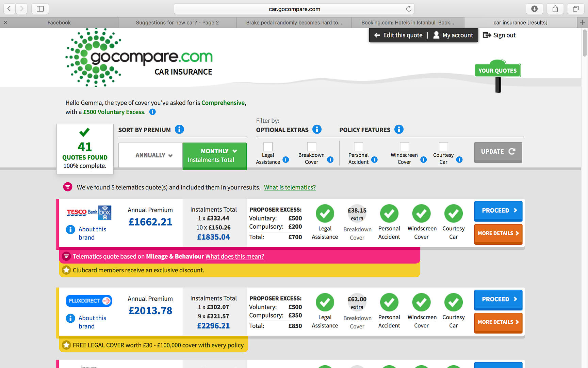This screenshot has height=368, width=588.
Task: Click Legal Assistance filter info icon
Action: 286,159
